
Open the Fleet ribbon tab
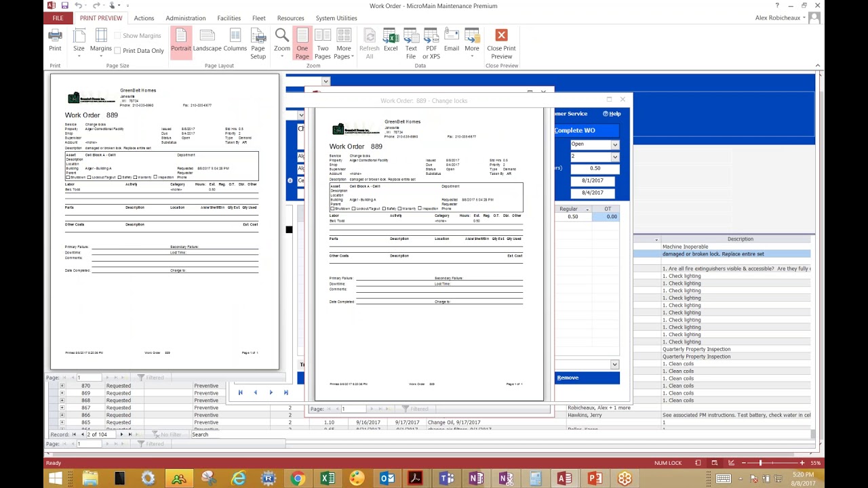[259, 18]
